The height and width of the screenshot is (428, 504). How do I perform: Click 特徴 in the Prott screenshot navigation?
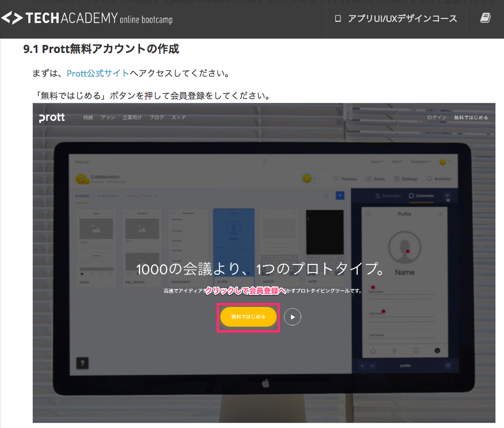pos(88,118)
